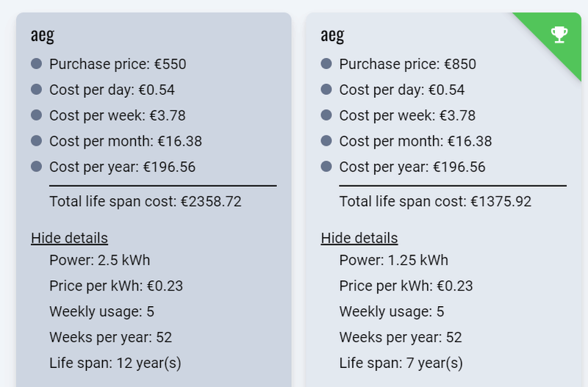Click the left card's Cost per month bullet
The height and width of the screenshot is (387, 588).
coord(36,141)
